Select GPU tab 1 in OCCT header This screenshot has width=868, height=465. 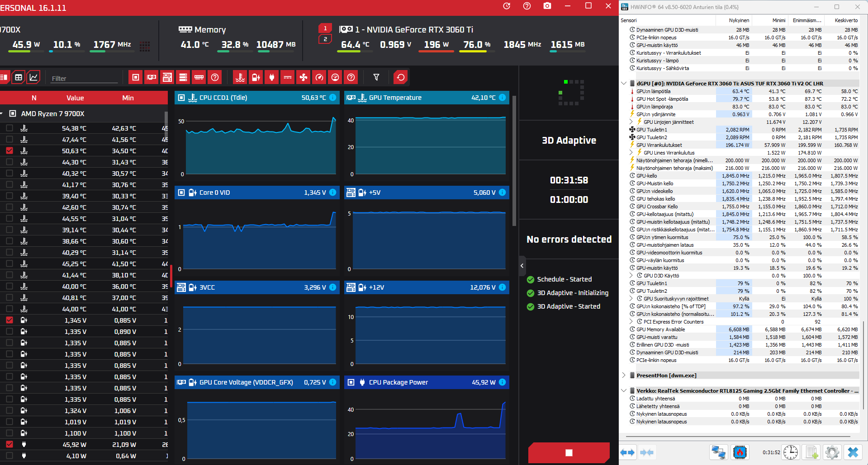point(325,28)
